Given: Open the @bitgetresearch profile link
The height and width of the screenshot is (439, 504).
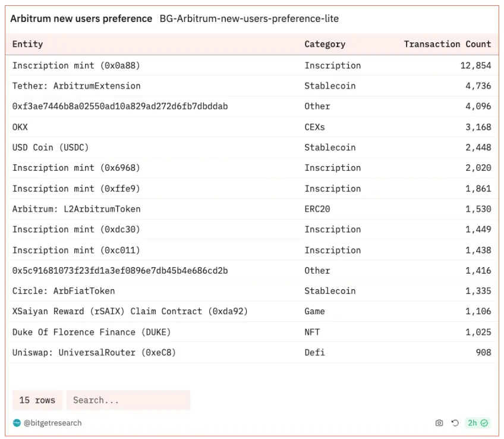Looking at the screenshot, I should [x=52, y=423].
